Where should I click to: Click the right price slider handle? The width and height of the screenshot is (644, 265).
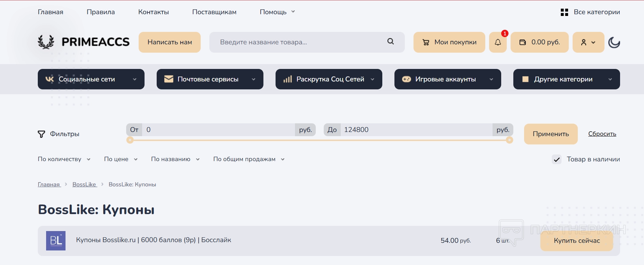point(510,140)
